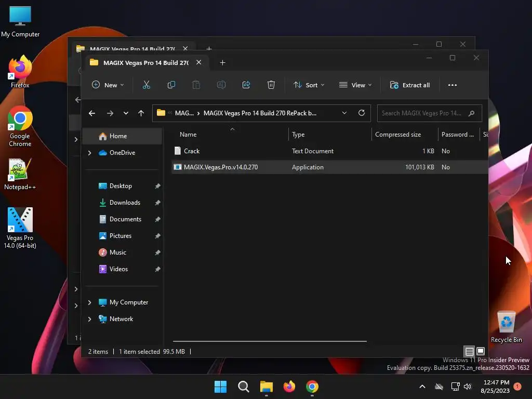The height and width of the screenshot is (399, 532).
Task: Sort by Compressed size column header
Action: tap(405, 135)
